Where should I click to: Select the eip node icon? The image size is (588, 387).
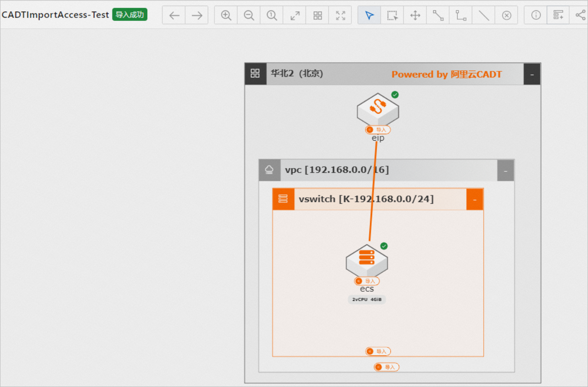(378, 109)
